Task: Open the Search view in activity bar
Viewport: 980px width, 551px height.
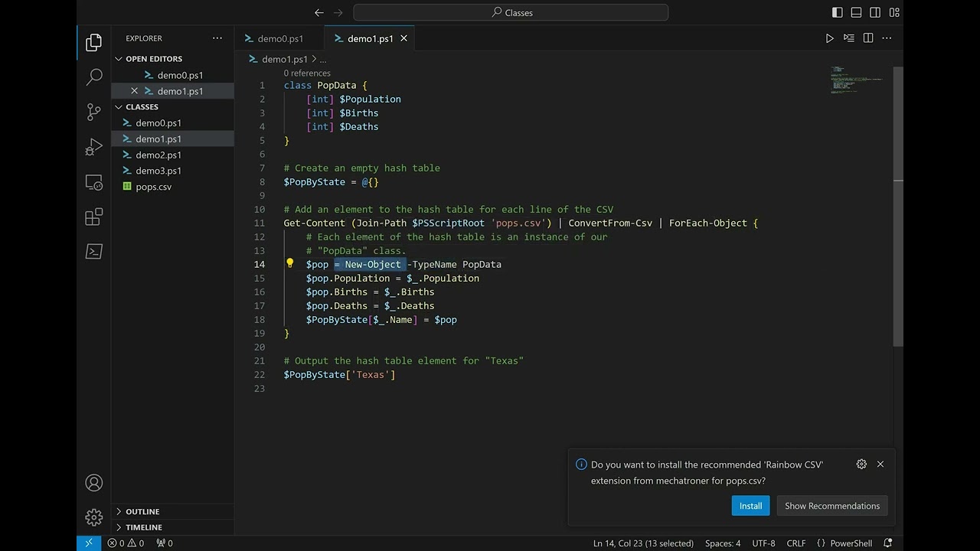Action: coord(93,77)
